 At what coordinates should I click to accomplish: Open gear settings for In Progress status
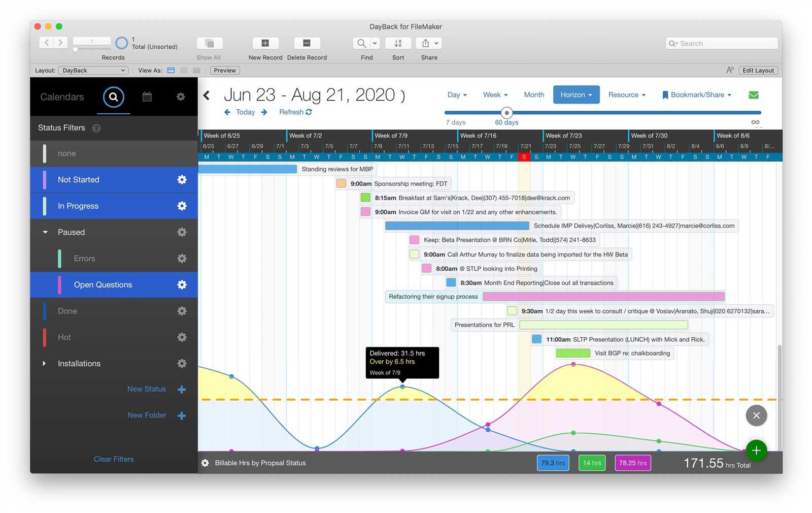tap(182, 206)
